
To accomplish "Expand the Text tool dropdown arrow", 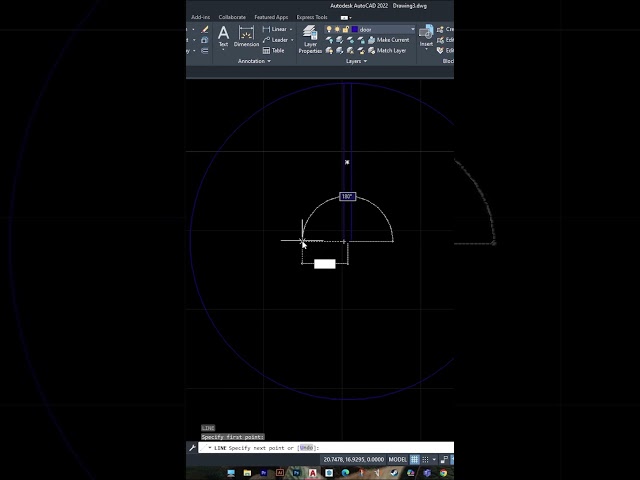I will [223, 50].
